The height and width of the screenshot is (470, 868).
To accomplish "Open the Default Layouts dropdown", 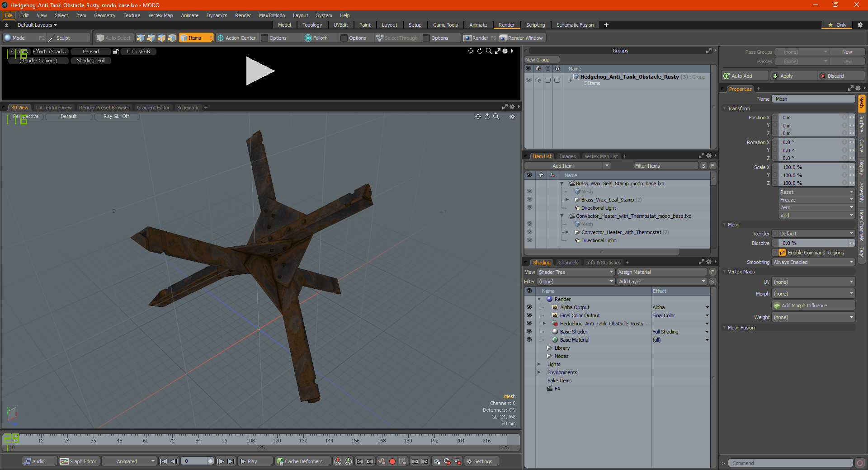I will pyautogui.click(x=37, y=25).
